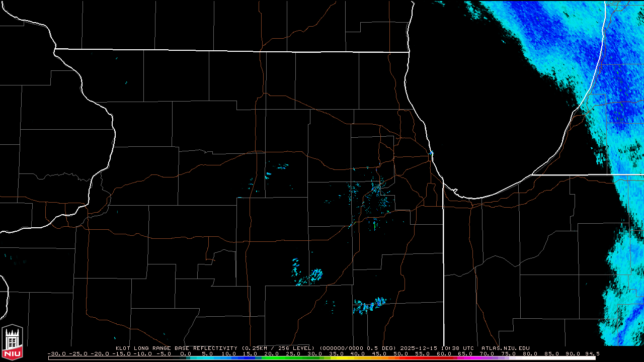Click the southernmost cyan echo cluster
Image resolution: width=644 pixels, height=362 pixels.
pos(369,305)
